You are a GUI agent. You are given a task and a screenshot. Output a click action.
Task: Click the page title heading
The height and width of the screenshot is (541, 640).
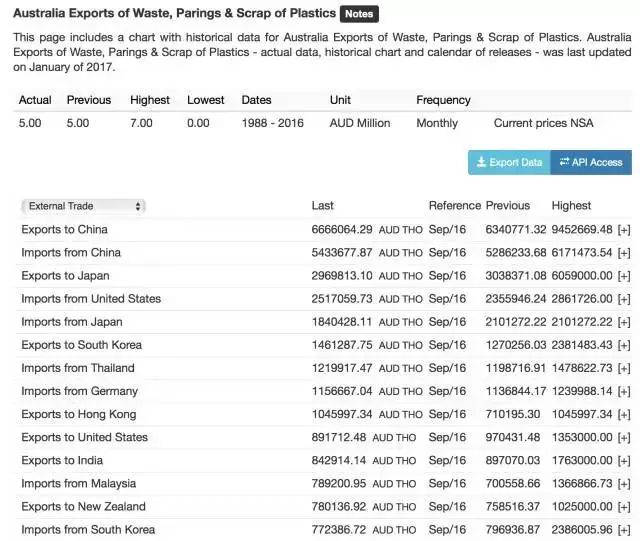(174, 13)
